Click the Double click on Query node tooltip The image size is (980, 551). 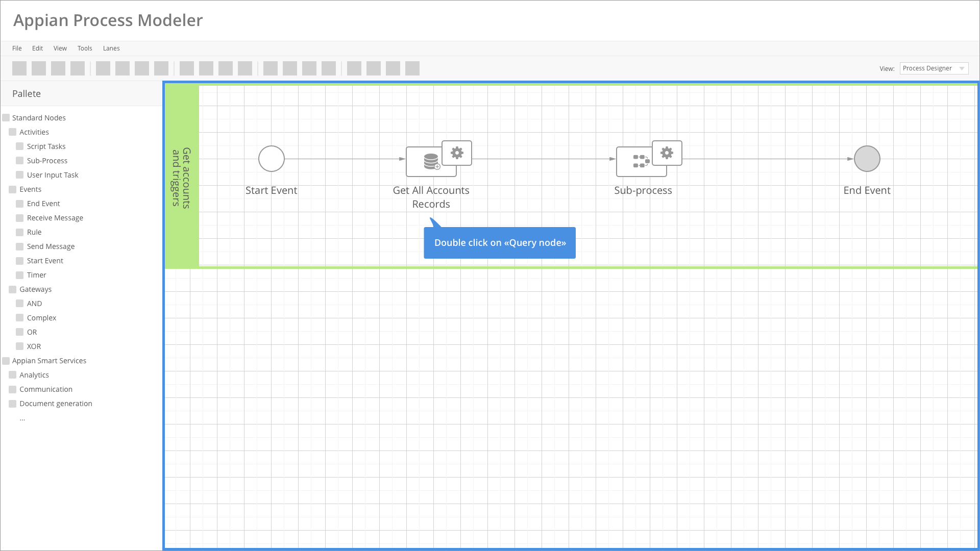(500, 243)
